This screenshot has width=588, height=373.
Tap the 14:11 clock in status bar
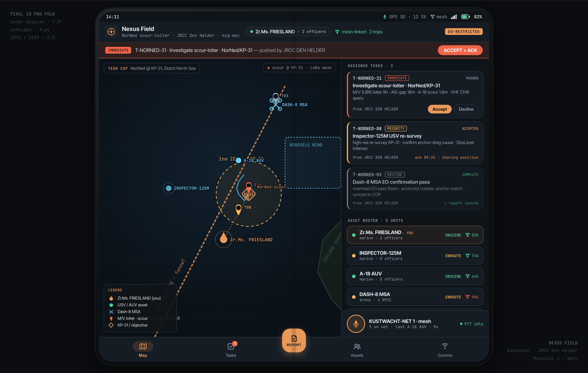(113, 17)
